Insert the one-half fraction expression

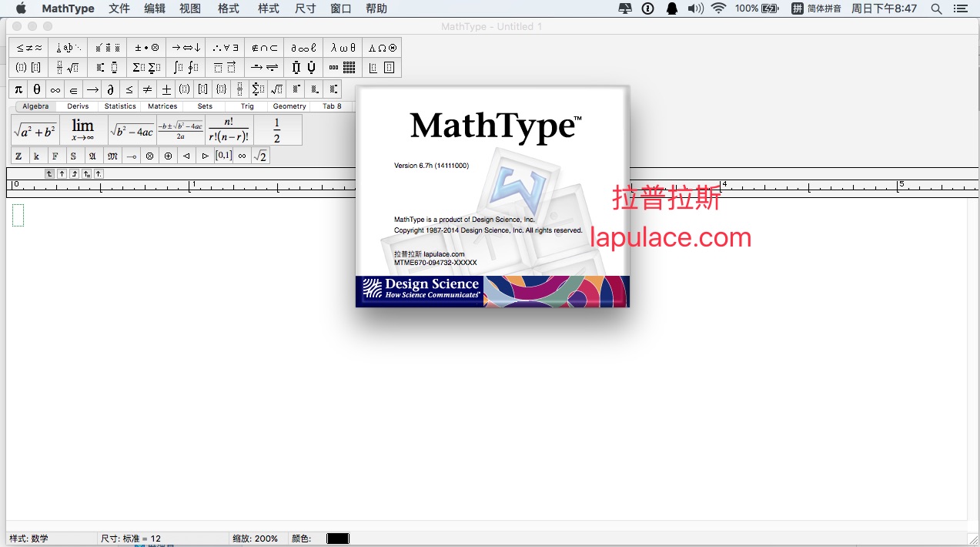277,130
